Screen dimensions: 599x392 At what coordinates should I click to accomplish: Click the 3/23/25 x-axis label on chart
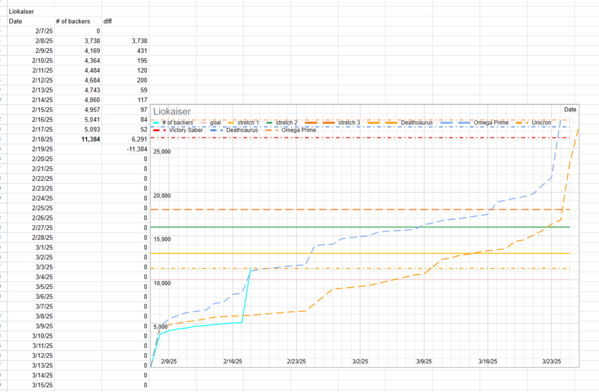pos(552,361)
